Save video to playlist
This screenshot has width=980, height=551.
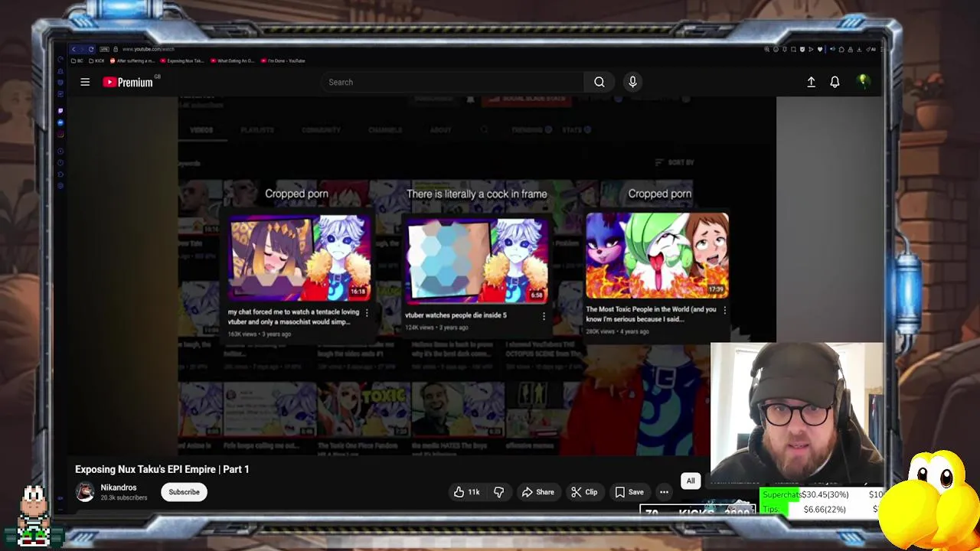click(x=629, y=492)
